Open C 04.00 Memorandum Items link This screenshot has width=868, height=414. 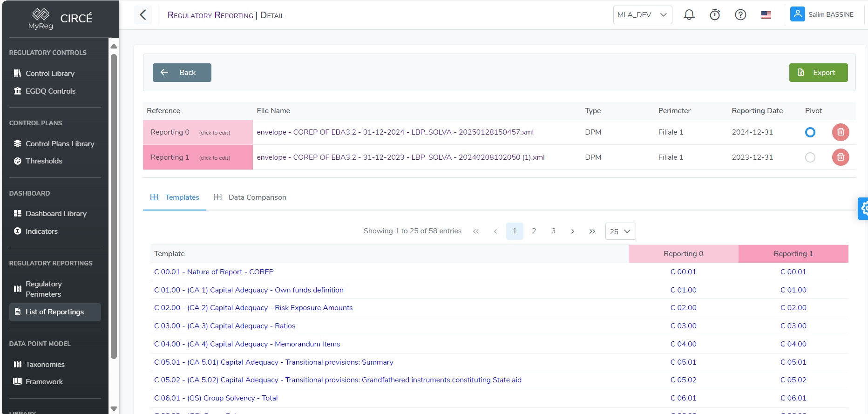coord(247,344)
